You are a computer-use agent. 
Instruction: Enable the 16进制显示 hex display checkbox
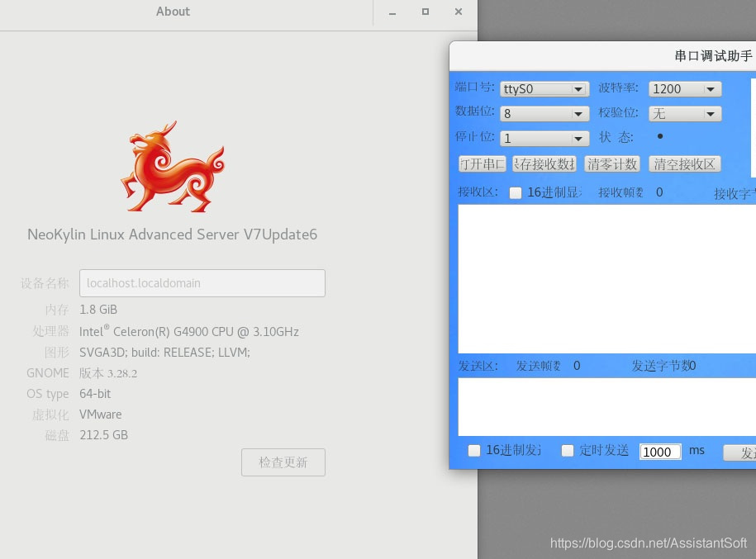516,192
